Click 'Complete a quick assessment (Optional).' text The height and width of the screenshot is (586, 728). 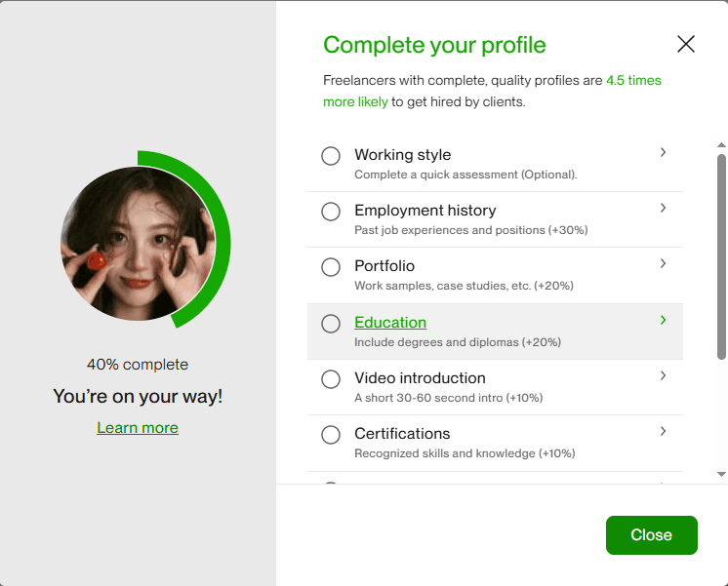(x=465, y=175)
